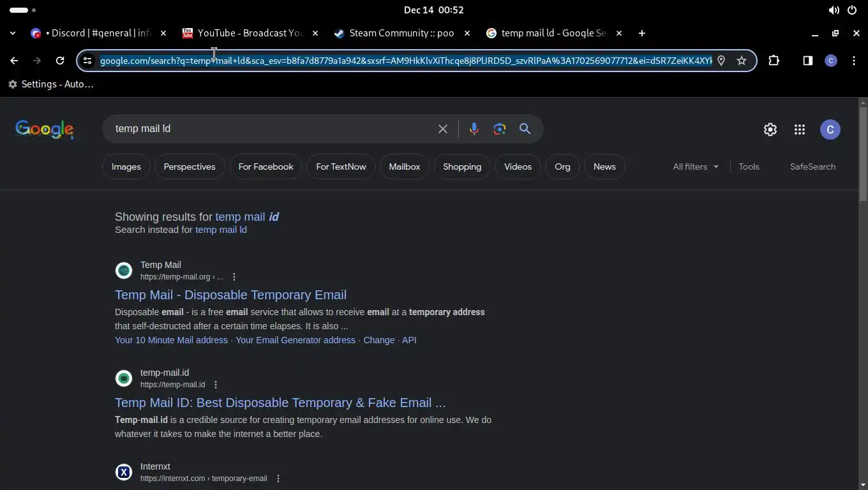Viewport: 868px width, 490px height.
Task: Select the temp mail ld Google tab
Action: point(554,33)
